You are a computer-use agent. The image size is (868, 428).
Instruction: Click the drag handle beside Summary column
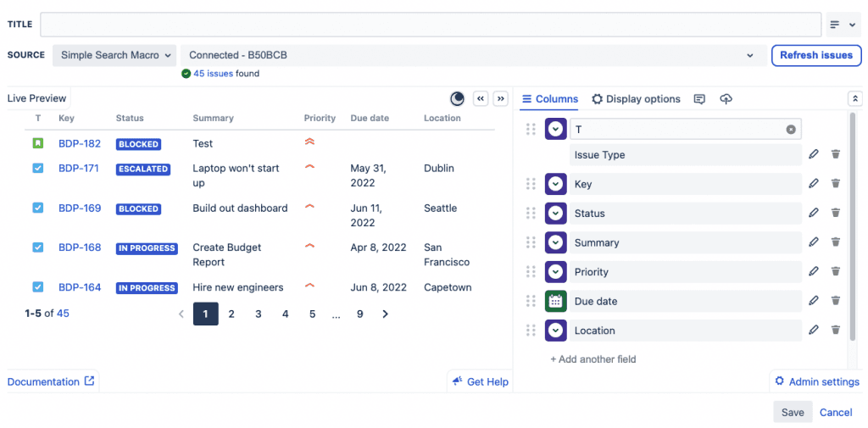pyautogui.click(x=531, y=242)
